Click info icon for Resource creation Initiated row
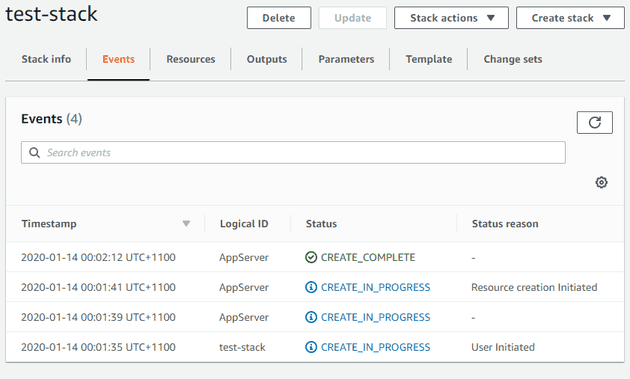The height and width of the screenshot is (379, 630). point(311,287)
